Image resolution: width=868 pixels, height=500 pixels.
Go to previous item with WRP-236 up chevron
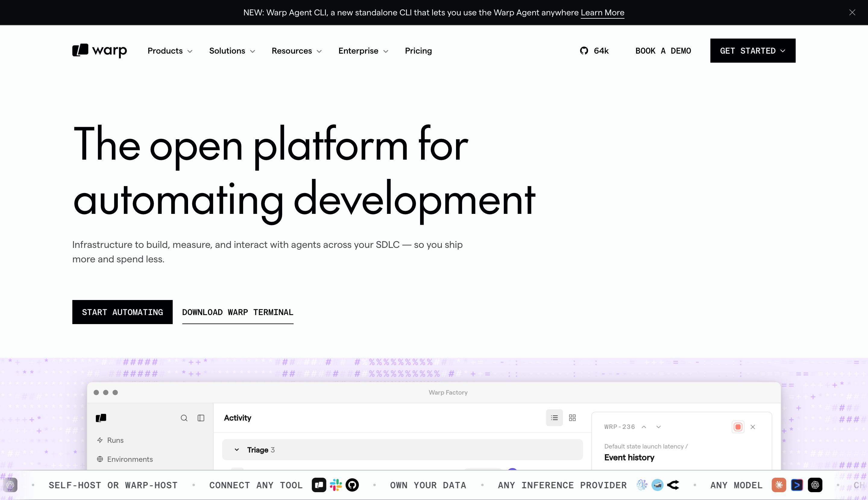click(644, 427)
